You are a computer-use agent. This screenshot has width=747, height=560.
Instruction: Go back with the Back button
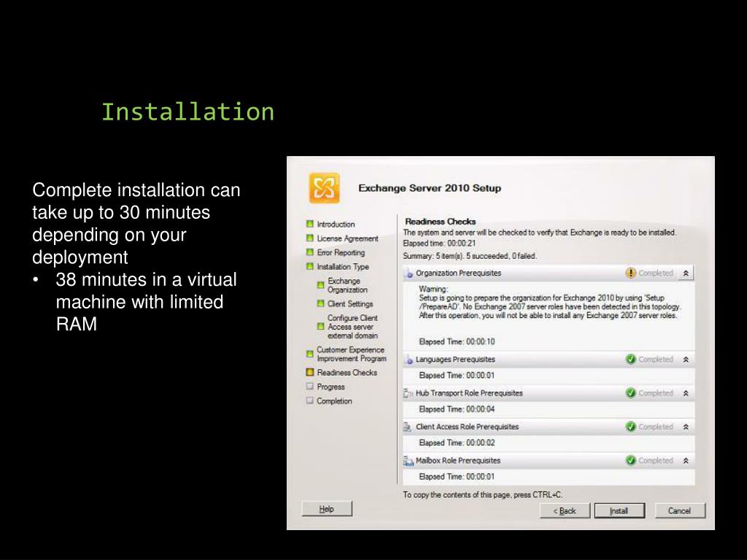tap(565, 510)
